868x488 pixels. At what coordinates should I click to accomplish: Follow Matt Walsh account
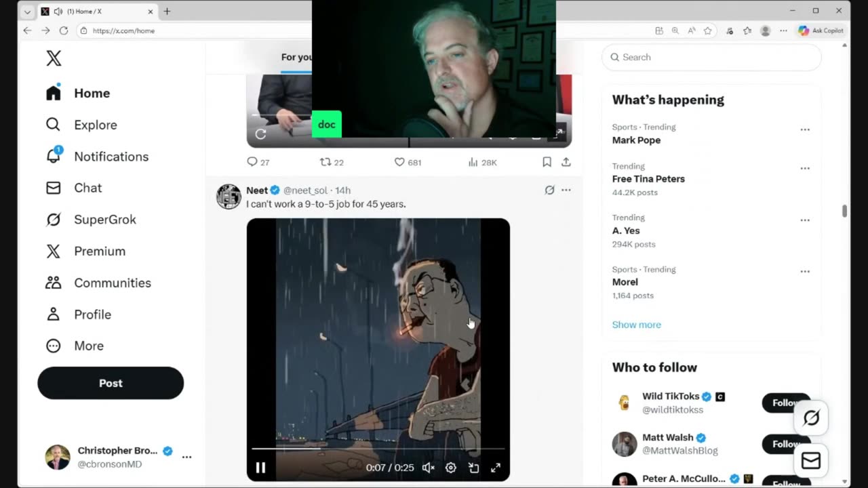coord(786,444)
